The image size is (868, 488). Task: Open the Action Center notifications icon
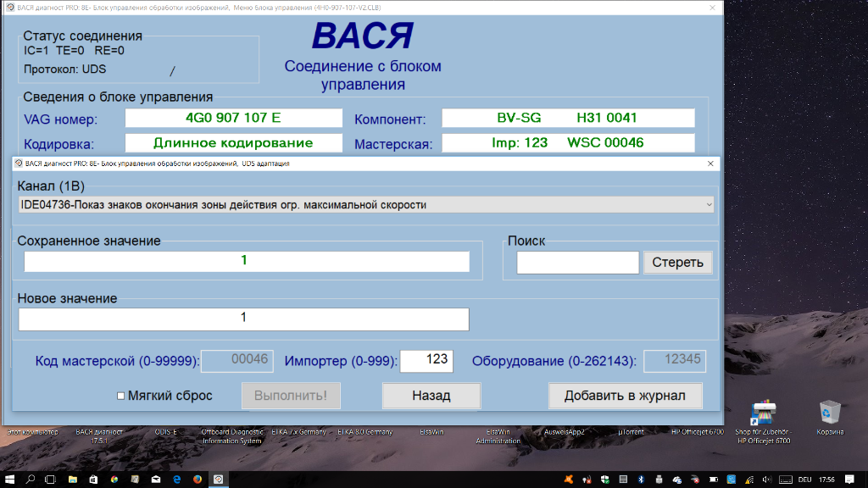848,480
